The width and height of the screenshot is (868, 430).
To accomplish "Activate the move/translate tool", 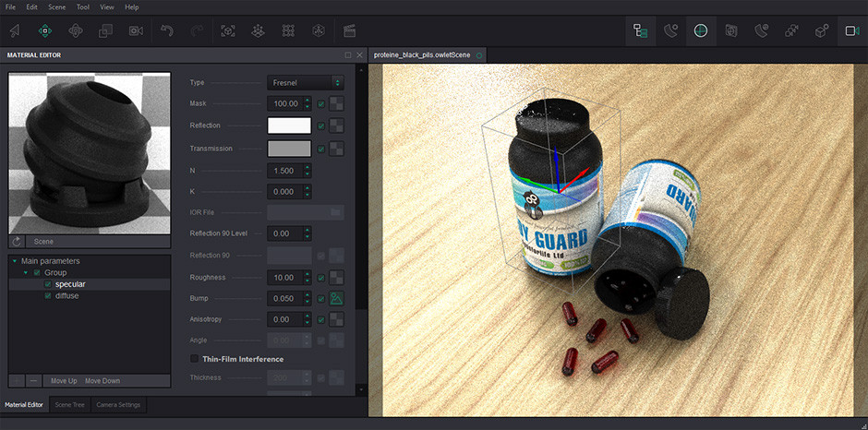I will coord(45,31).
